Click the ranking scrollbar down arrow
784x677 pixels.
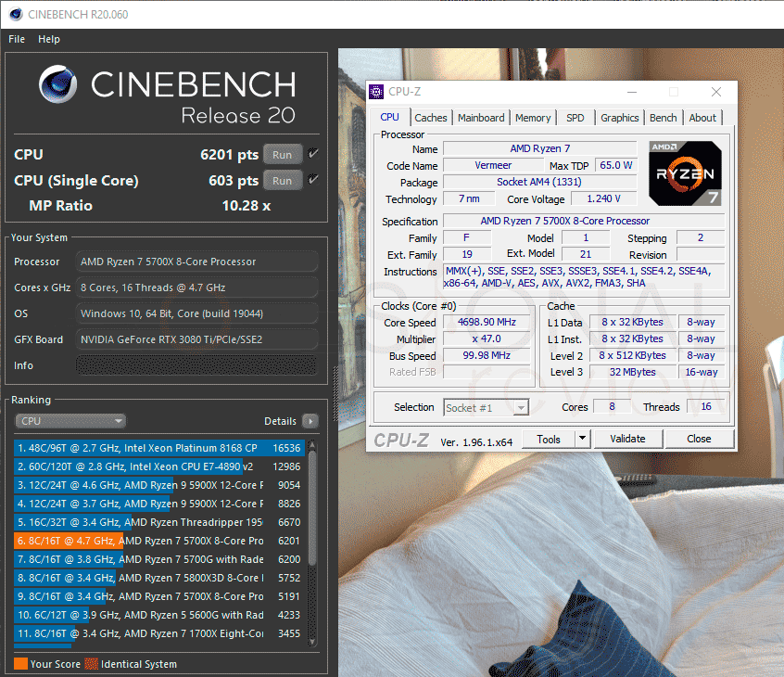[x=312, y=642]
